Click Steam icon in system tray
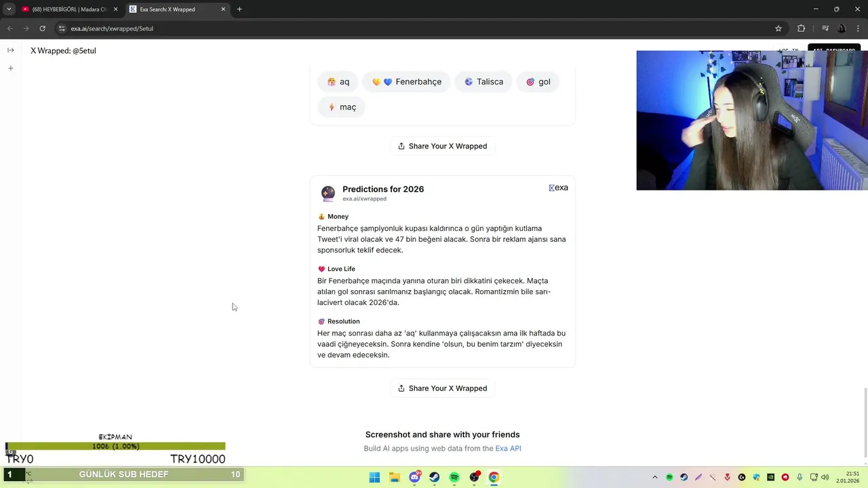The width and height of the screenshot is (868, 488). point(684,477)
